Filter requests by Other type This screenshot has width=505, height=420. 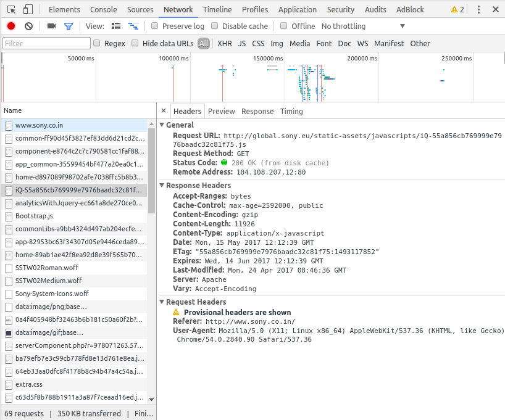pyautogui.click(x=420, y=43)
